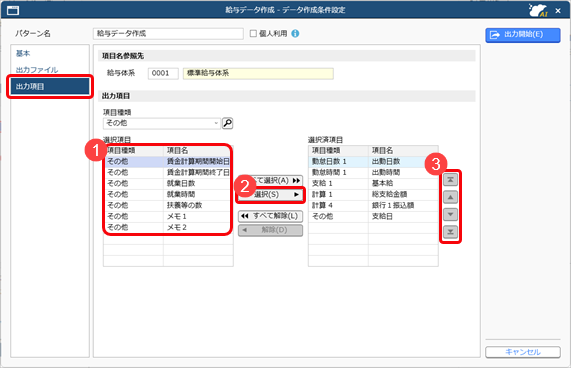Click the 給与体系 code field 0001
Viewport: 571px width, 368px height.
pos(163,74)
